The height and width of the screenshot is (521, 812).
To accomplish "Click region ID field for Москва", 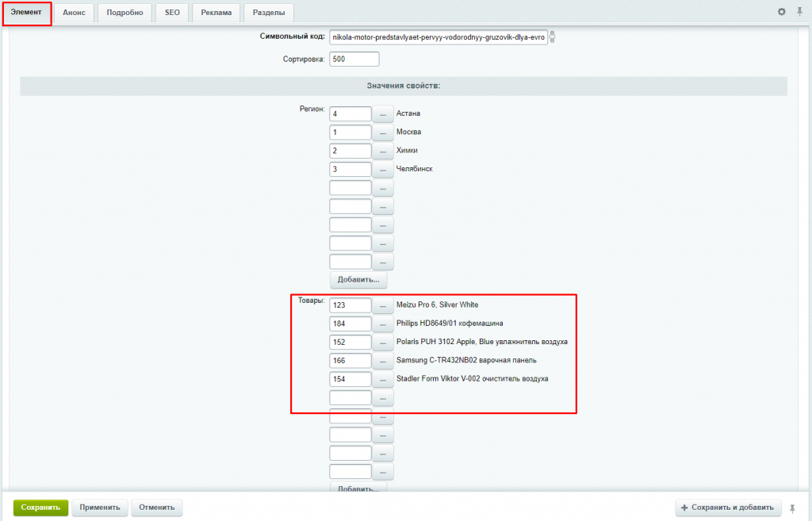I will pyautogui.click(x=350, y=132).
